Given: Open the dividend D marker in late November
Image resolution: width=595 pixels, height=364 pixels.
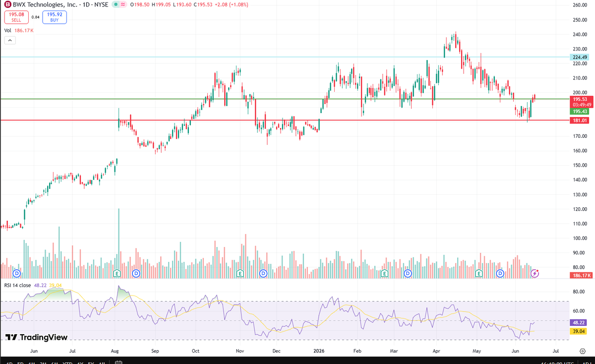Looking at the screenshot, I should tap(263, 273).
